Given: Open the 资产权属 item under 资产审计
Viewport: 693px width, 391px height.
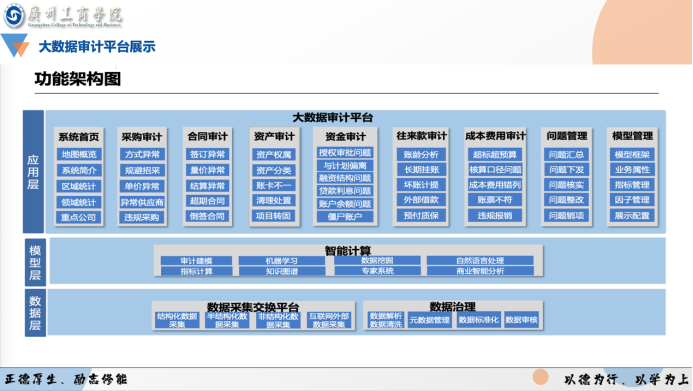Looking at the screenshot, I should pos(274,155).
